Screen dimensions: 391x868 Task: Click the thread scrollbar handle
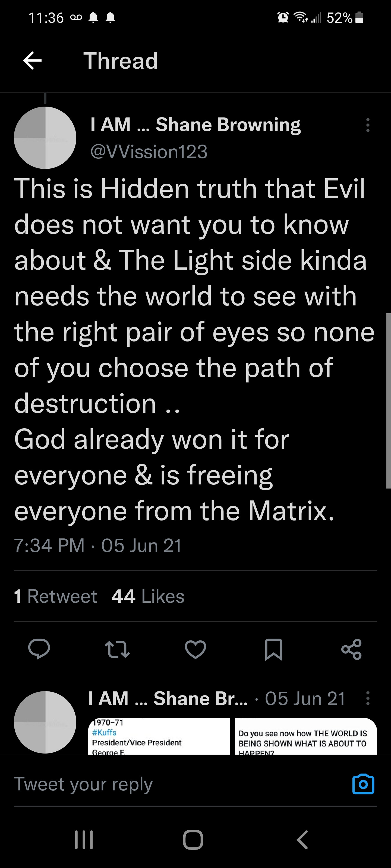(x=388, y=400)
